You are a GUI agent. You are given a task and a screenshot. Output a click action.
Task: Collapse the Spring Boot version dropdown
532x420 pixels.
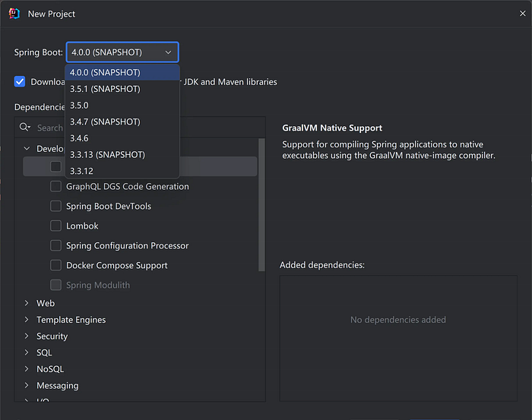click(x=169, y=52)
